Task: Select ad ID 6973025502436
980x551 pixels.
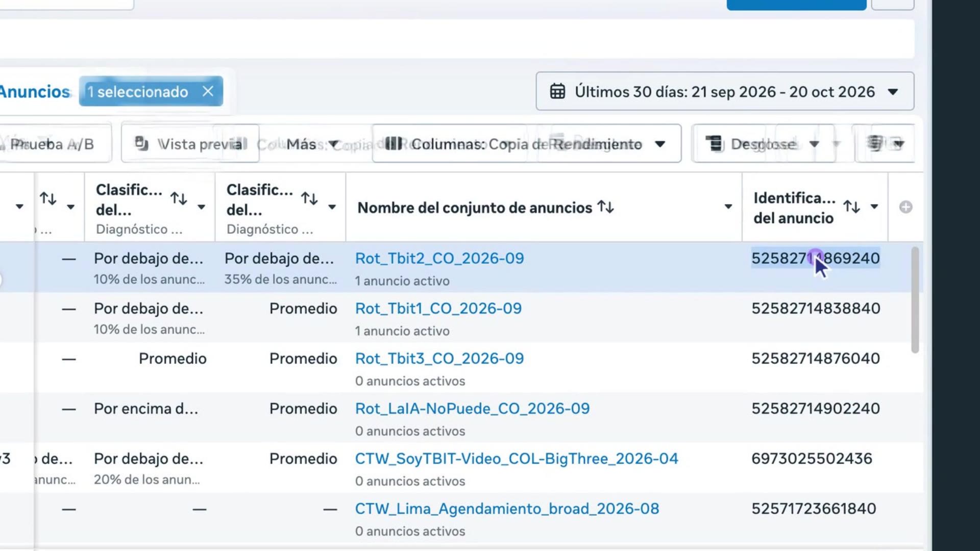Action: [812, 458]
